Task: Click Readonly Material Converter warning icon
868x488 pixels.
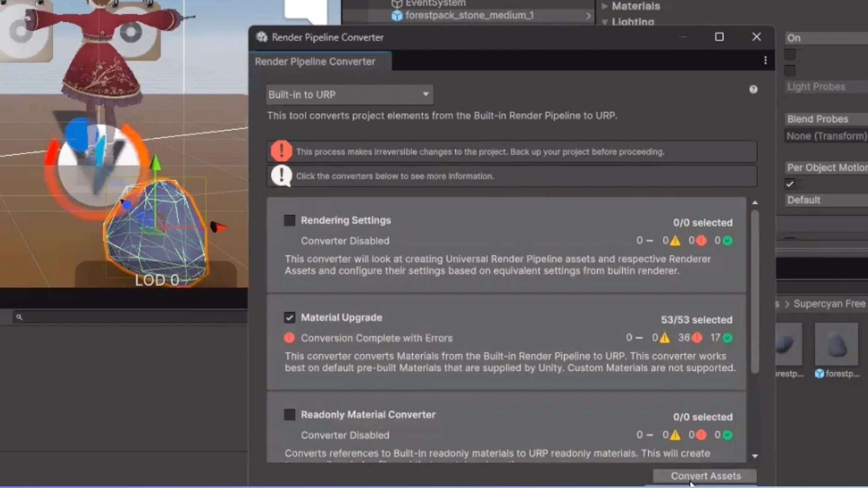Action: (675, 435)
